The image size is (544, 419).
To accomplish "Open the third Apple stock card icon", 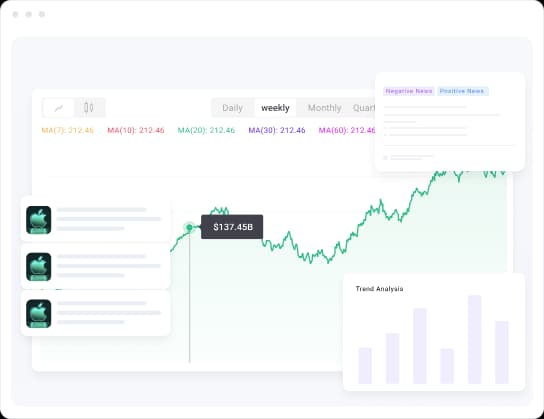I will pos(39,314).
